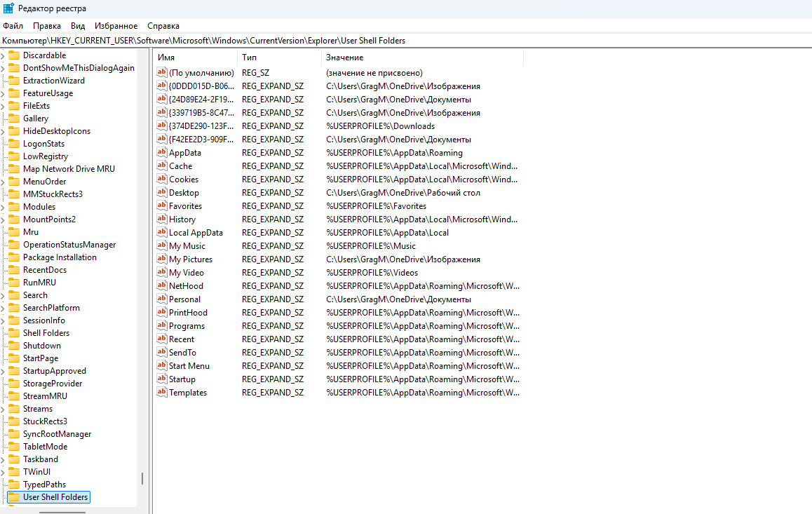Click string icon of History value
Viewport: 812px width, 514px height.
[x=161, y=219]
